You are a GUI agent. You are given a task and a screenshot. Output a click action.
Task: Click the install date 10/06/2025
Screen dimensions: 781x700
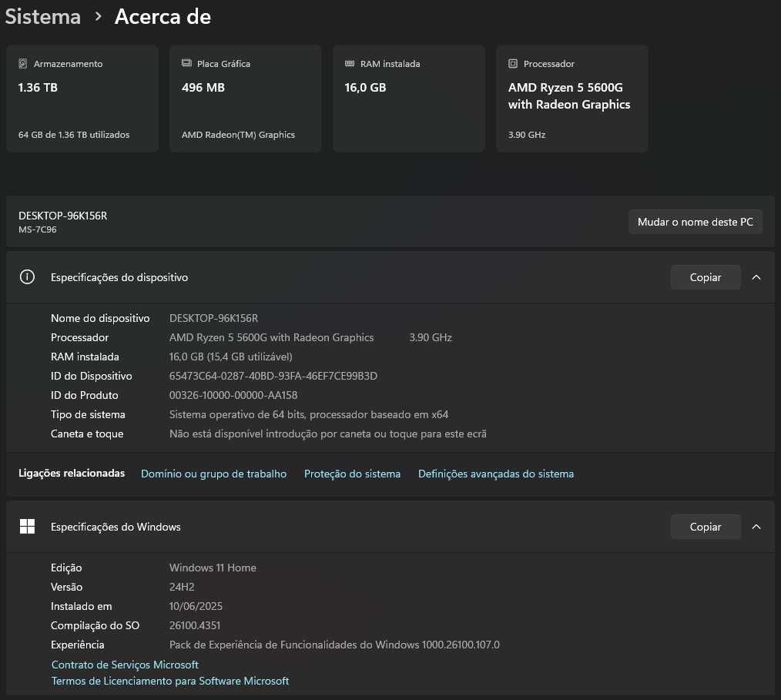tap(196, 606)
